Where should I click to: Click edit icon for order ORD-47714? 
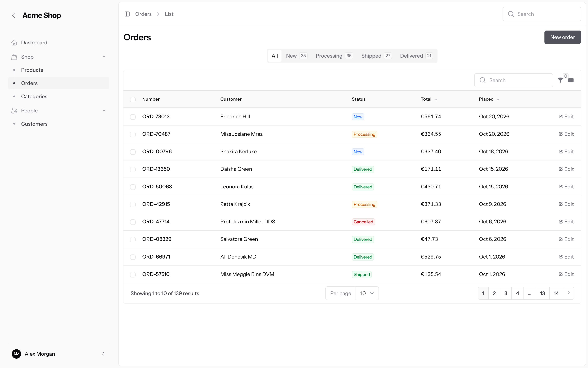coord(561,222)
